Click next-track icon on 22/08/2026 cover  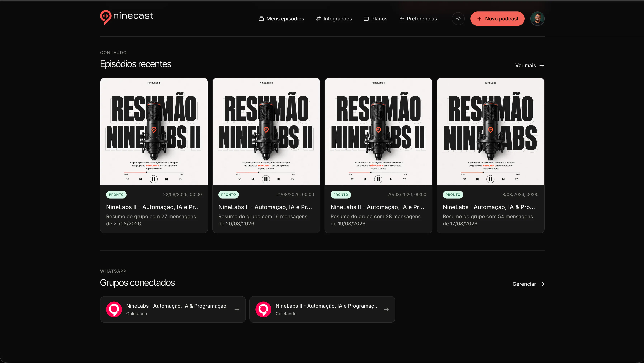click(167, 179)
